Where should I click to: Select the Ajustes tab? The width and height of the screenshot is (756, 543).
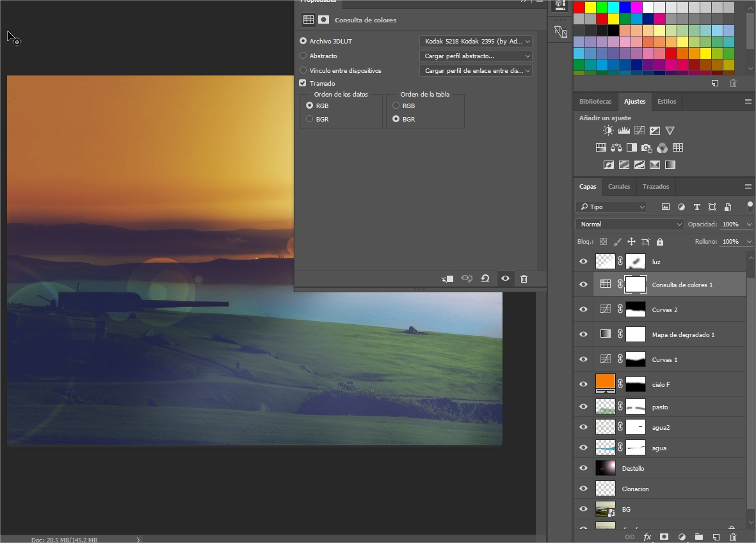(634, 102)
